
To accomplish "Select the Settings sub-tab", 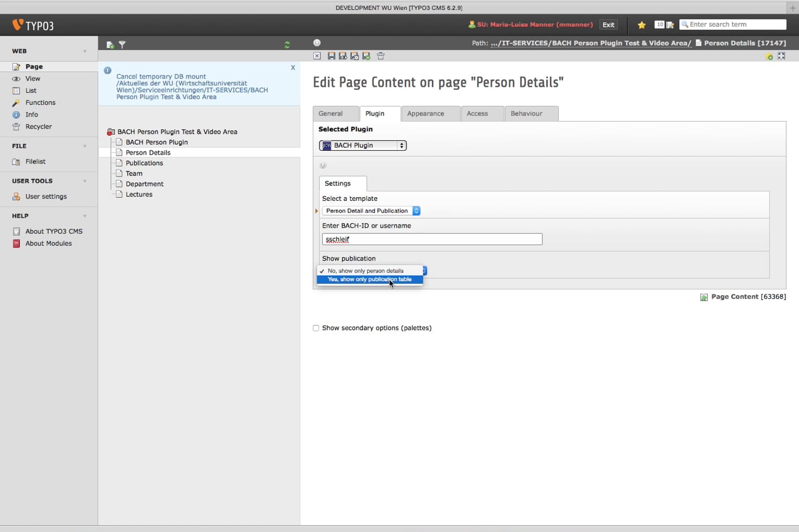I will 343,183.
